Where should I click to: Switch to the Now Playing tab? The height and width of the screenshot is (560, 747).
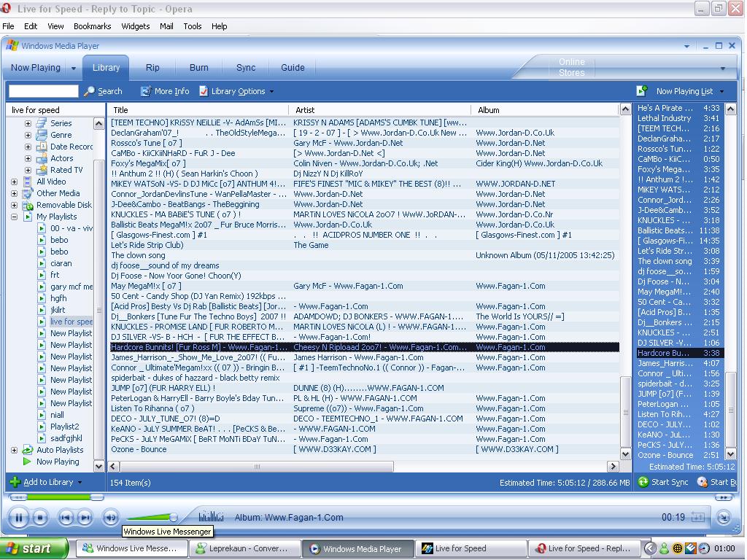click(36, 68)
